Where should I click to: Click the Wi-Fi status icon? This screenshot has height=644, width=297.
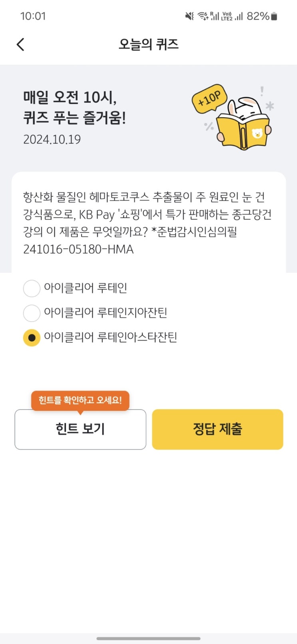pos(203,16)
